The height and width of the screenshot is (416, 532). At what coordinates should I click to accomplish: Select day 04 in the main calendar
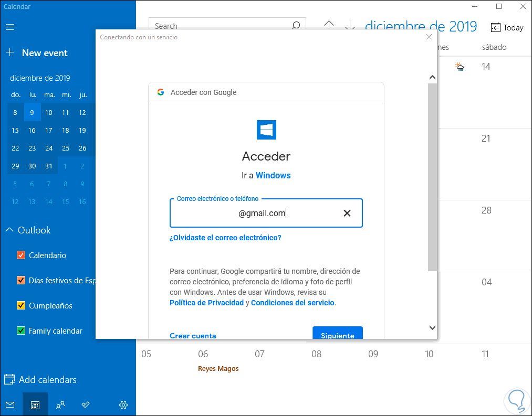486,282
